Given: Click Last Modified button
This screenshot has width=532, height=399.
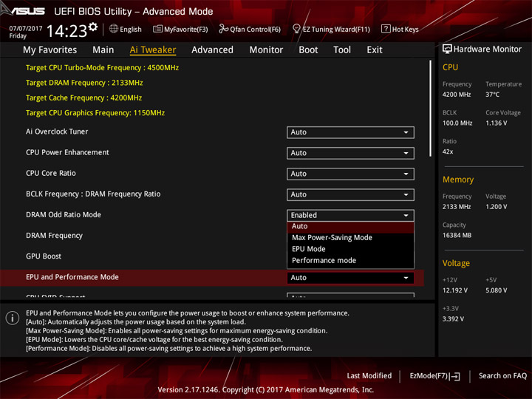Looking at the screenshot, I should (369, 376).
